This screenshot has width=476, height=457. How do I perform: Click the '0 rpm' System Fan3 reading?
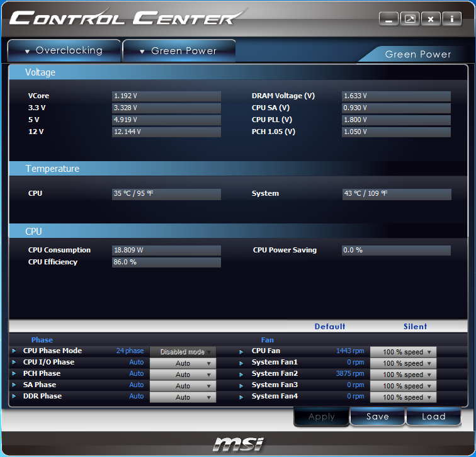[356, 385]
